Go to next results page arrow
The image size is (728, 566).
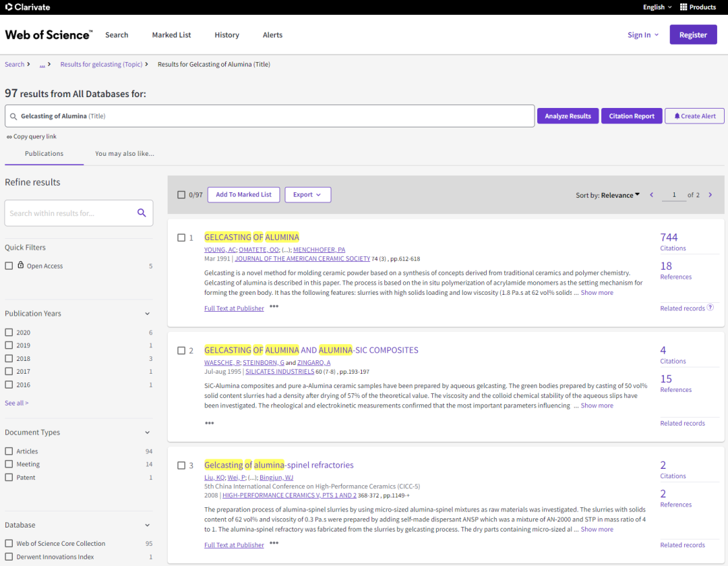[710, 195]
